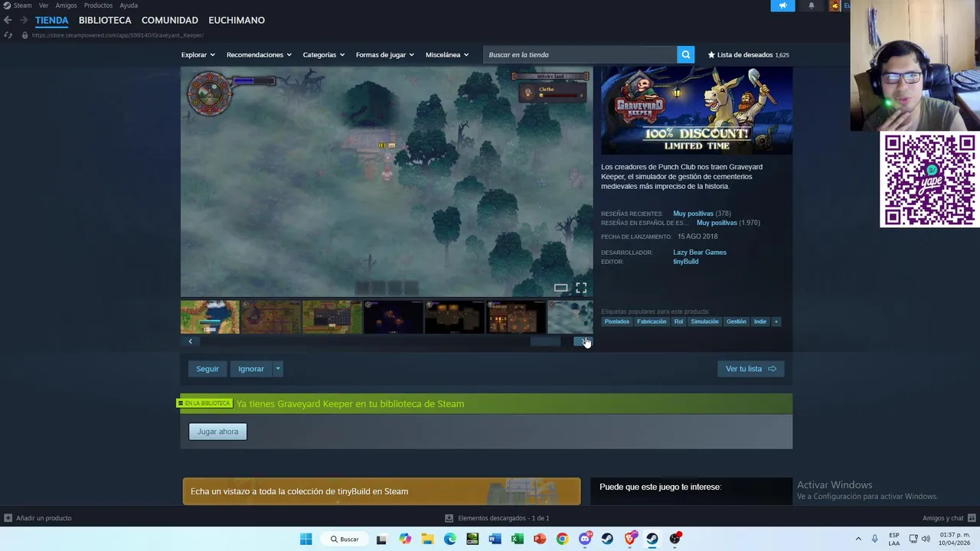
Task: Click the Ver tu lista button
Action: click(750, 369)
